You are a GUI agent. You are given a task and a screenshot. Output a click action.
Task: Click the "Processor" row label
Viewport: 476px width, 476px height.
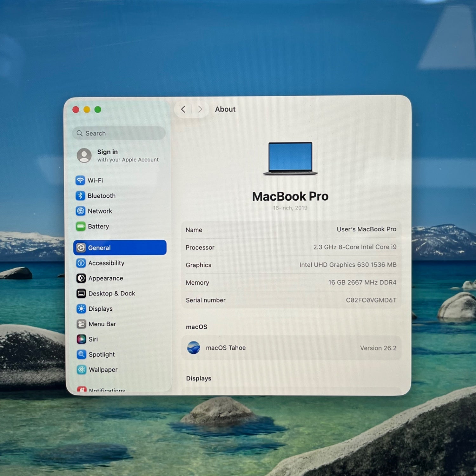pos(200,248)
